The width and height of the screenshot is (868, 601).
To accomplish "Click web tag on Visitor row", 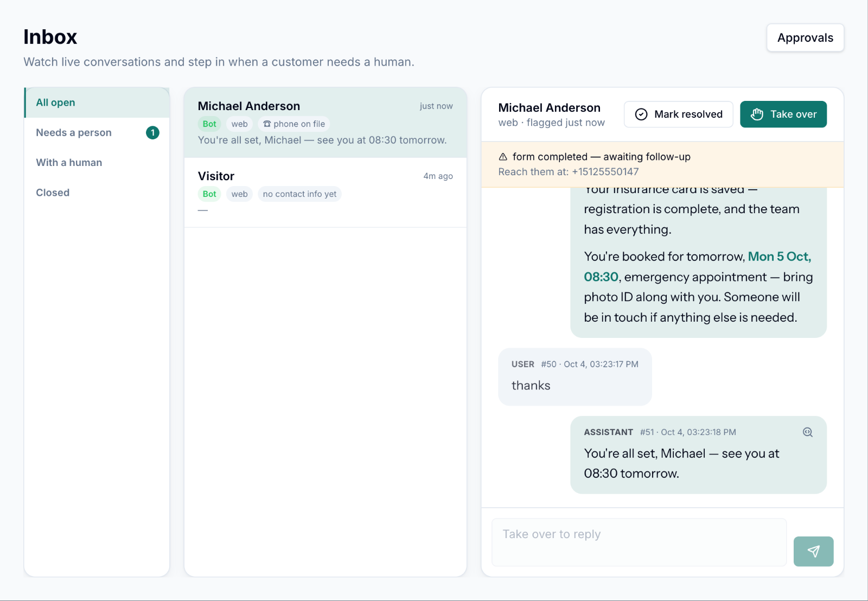I will tap(239, 194).
